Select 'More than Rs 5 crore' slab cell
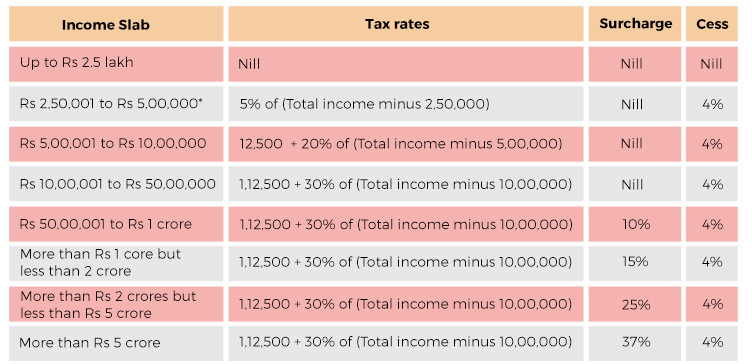The image size is (752, 364). coord(116,343)
